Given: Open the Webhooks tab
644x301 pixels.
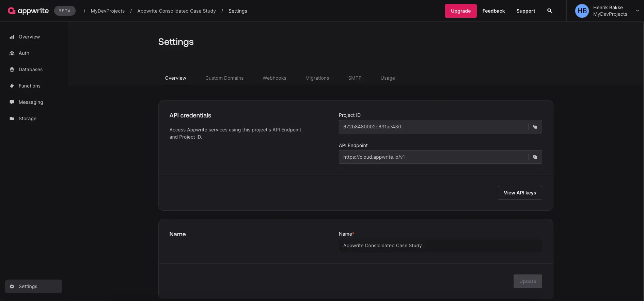Looking at the screenshot, I should tap(274, 78).
